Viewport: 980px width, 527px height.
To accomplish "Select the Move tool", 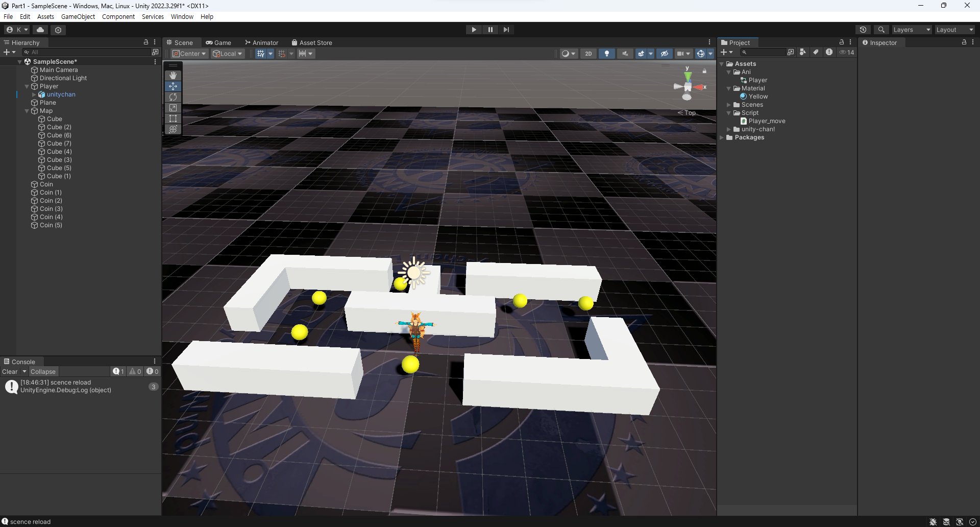I will 173,86.
